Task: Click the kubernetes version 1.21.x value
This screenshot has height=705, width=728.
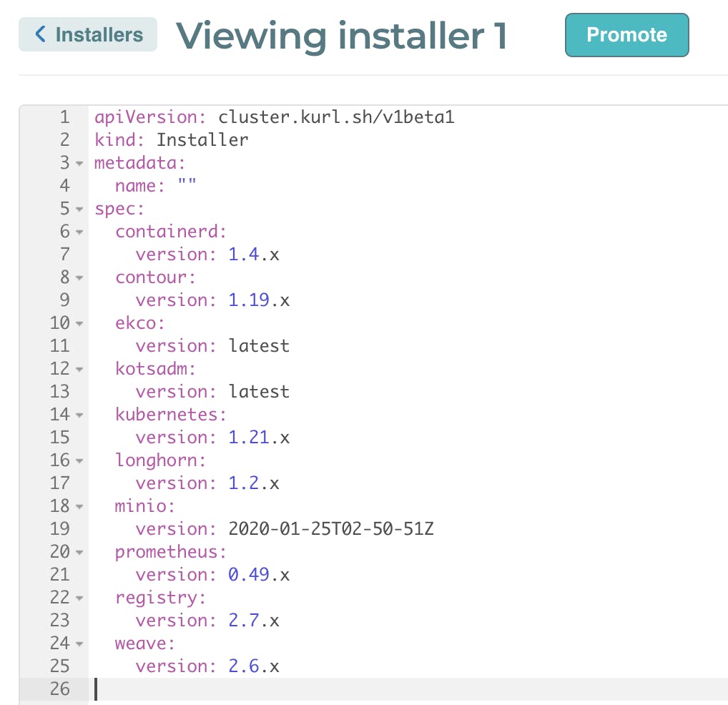Action: coord(259,437)
